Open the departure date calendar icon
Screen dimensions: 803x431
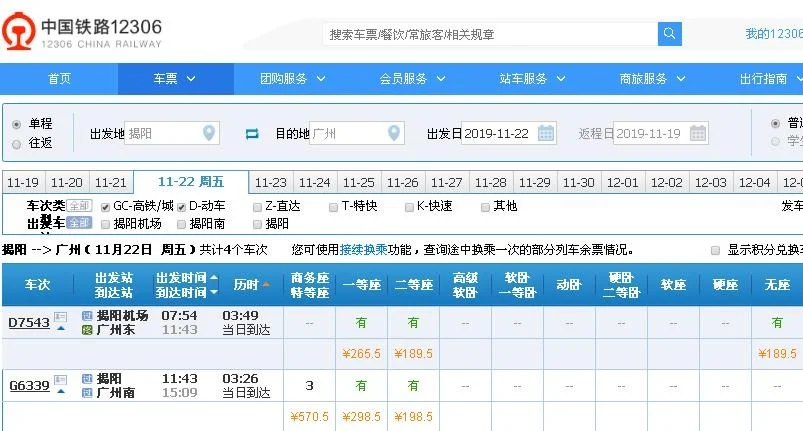tap(546, 133)
